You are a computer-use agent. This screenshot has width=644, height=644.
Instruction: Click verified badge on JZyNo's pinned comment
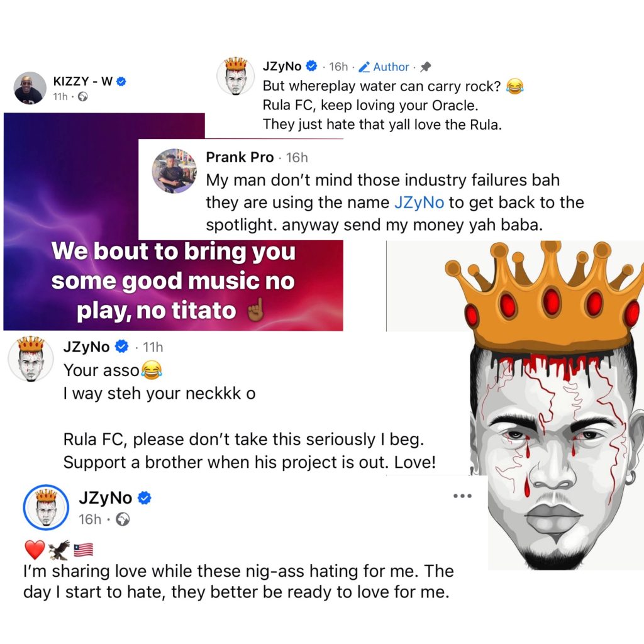(x=312, y=66)
